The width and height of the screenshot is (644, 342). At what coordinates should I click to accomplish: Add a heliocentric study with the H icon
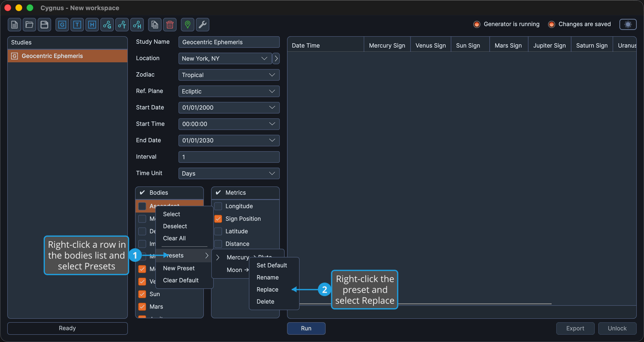click(92, 25)
